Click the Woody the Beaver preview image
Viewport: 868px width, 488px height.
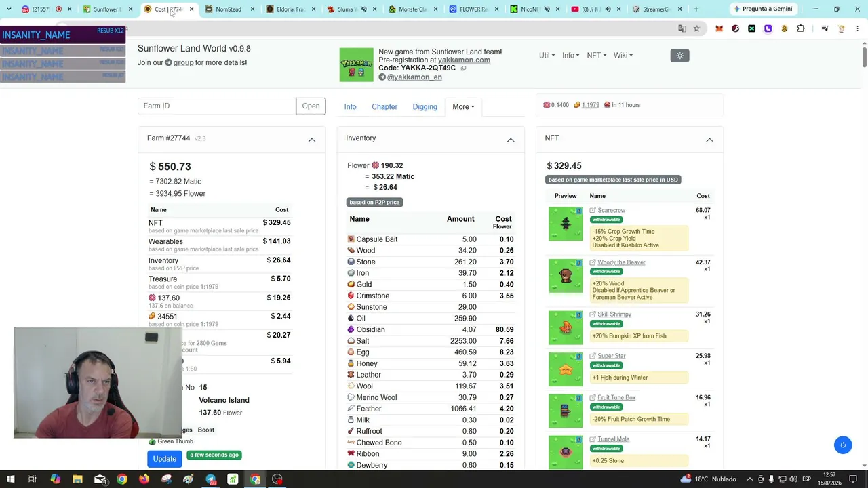point(566,276)
